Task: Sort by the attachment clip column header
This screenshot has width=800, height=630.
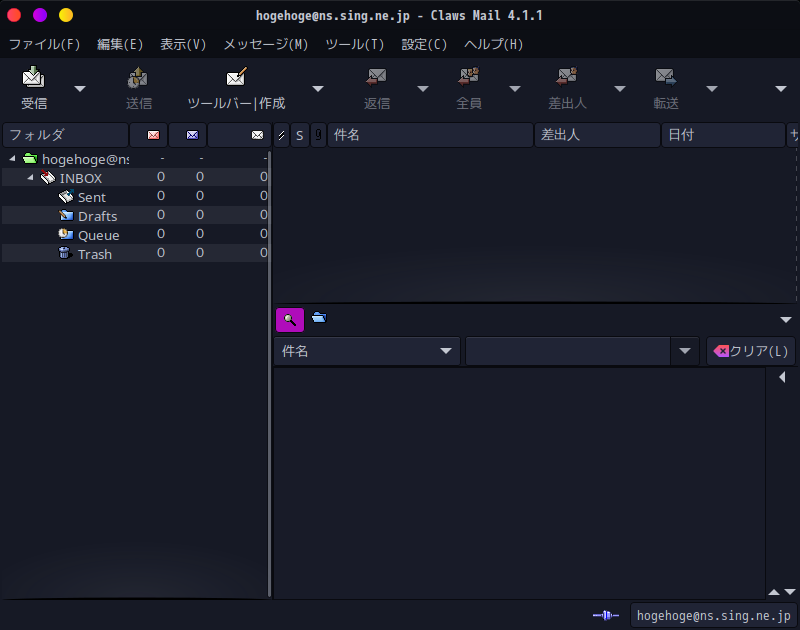Action: point(318,135)
